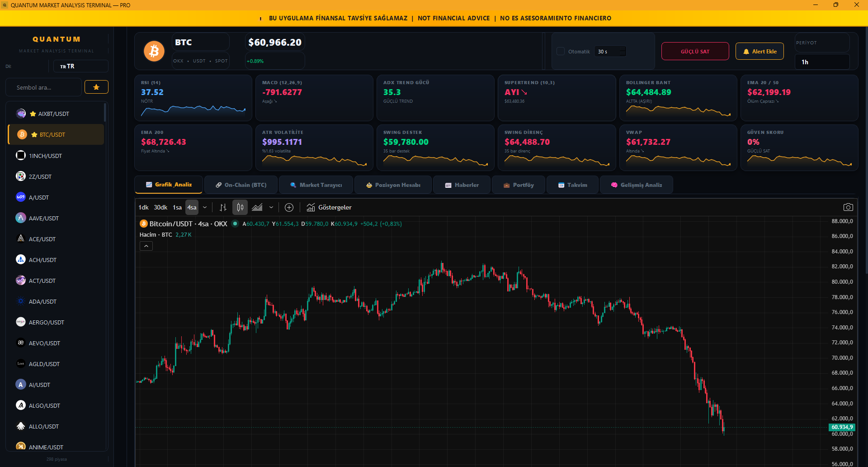Select the 1sa timeframe
This screenshot has width=868, height=467.
click(x=177, y=207)
